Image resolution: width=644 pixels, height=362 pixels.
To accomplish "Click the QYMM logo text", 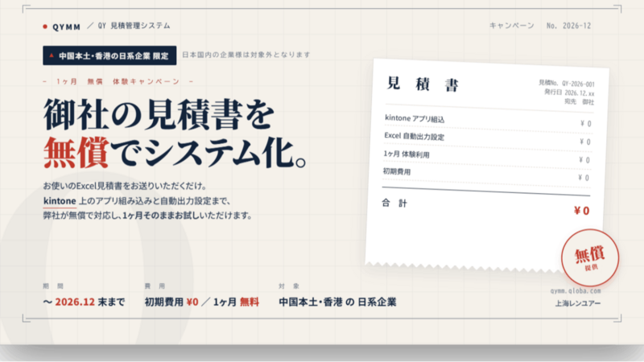I will [x=66, y=27].
